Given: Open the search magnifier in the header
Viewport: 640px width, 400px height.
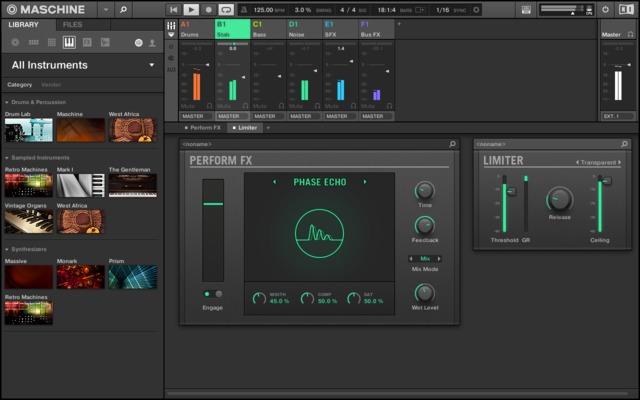Looking at the screenshot, I should 123,9.
